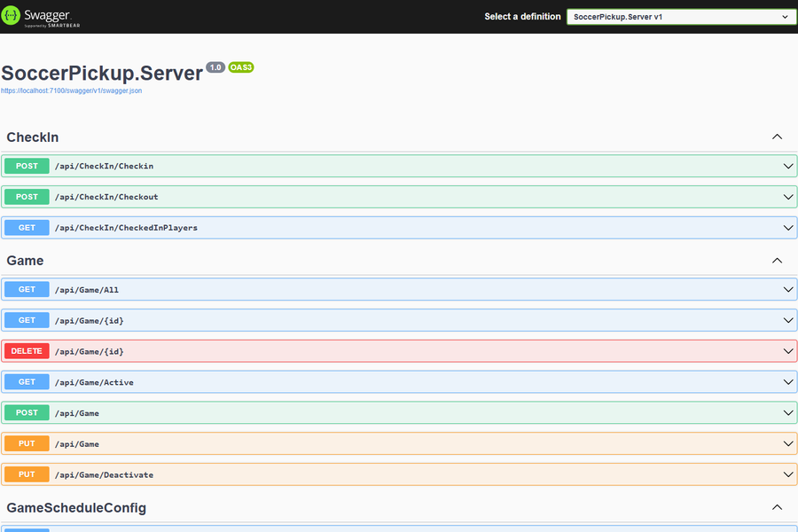Open the Select a definition dropdown

(682, 17)
